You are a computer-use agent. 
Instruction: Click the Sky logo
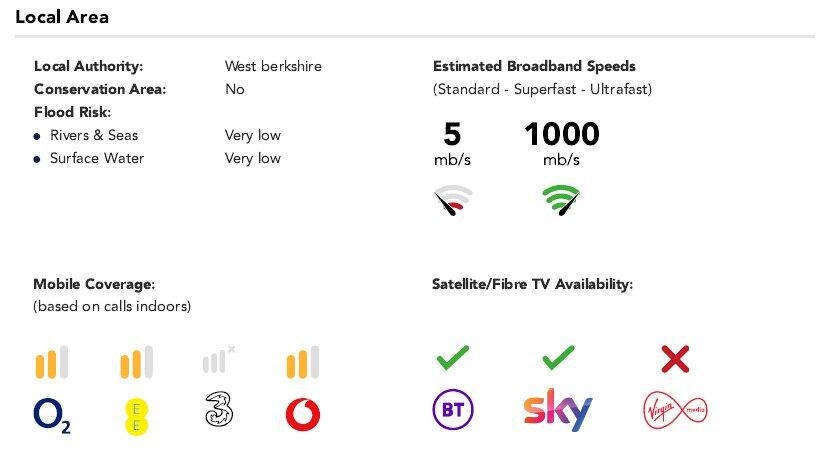pos(557,410)
